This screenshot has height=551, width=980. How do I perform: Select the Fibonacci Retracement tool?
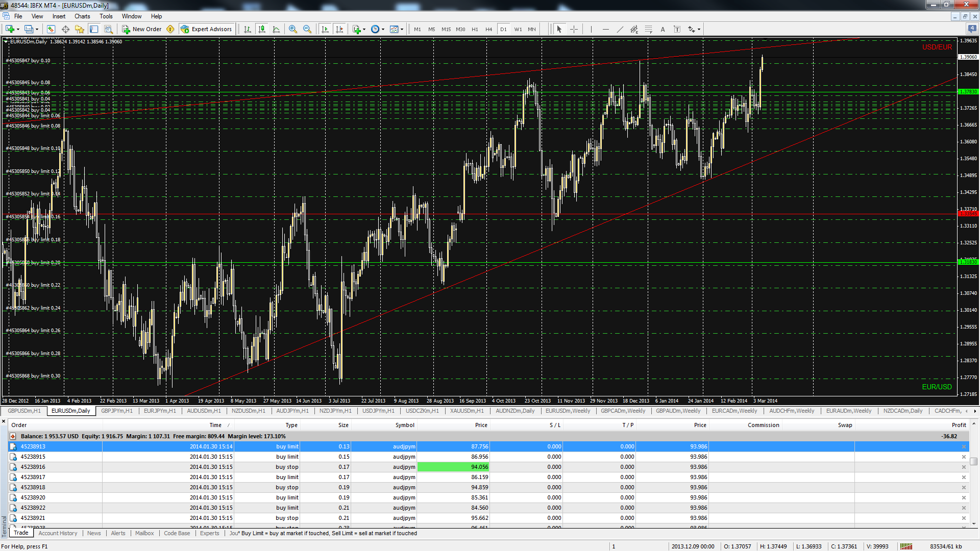coord(648,29)
